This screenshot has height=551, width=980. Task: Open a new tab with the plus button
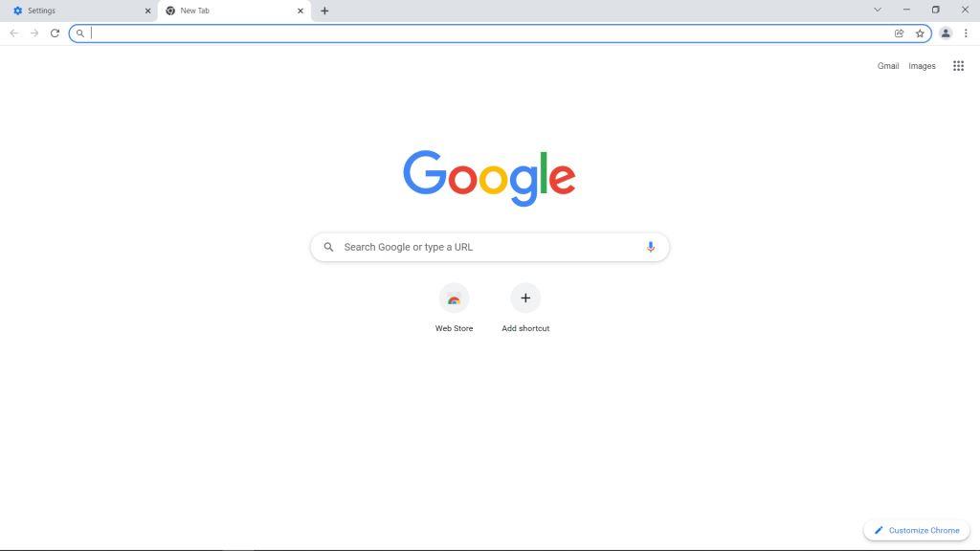(324, 11)
